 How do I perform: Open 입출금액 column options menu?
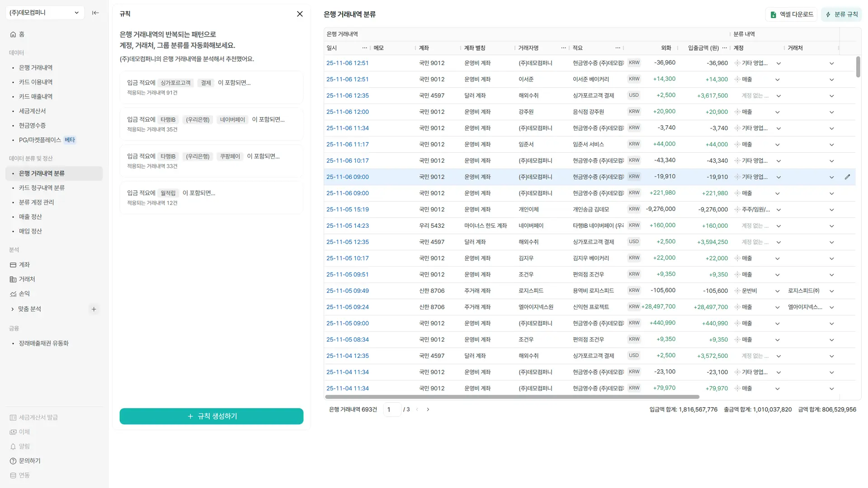[724, 48]
